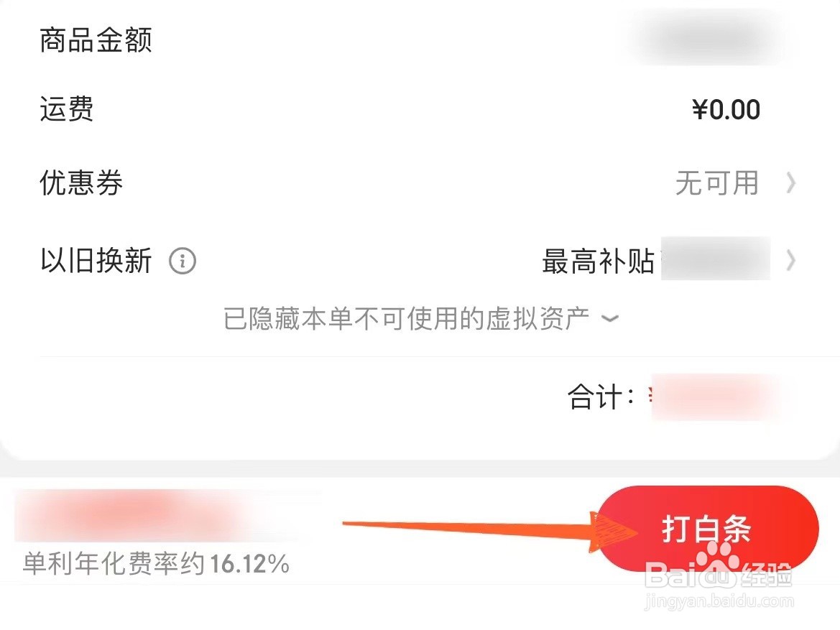The height and width of the screenshot is (630, 840).
Task: Open the 以旧换新 row label
Action: pyautogui.click(x=96, y=261)
